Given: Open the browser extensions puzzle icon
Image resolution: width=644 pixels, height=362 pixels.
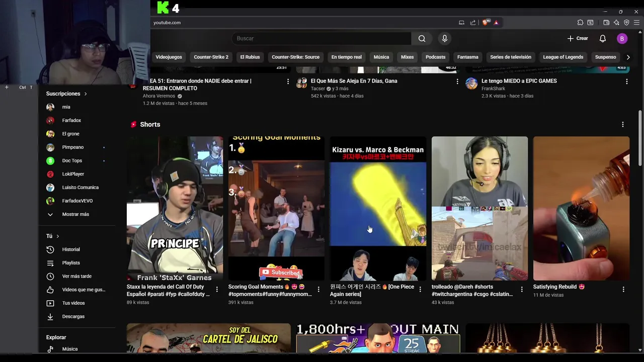Looking at the screenshot, I should (x=580, y=23).
